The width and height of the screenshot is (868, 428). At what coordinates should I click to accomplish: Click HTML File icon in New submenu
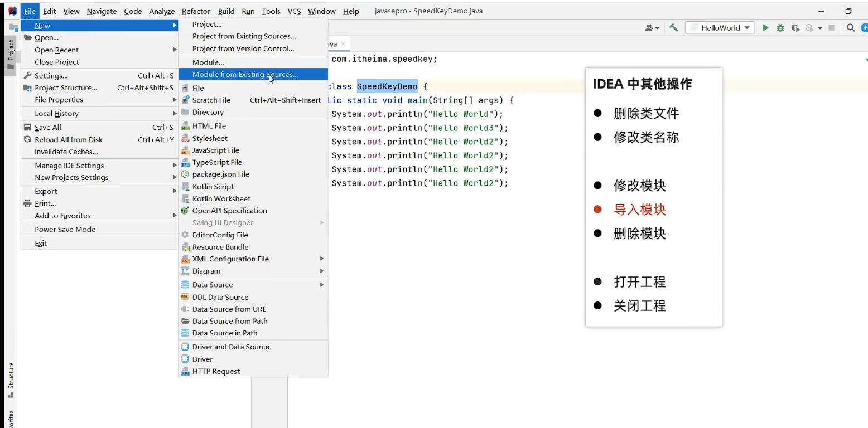(185, 126)
